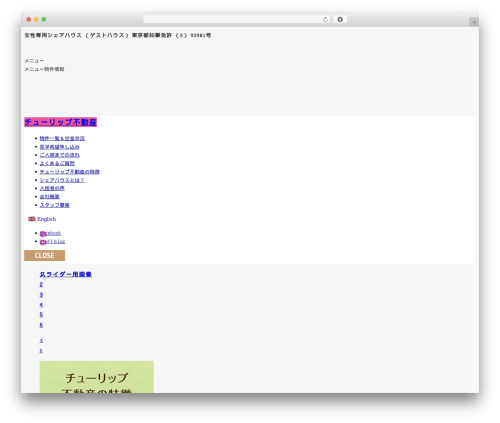The image size is (500, 423).
Task: Open the ご入居までの流れ link
Action: (59, 155)
